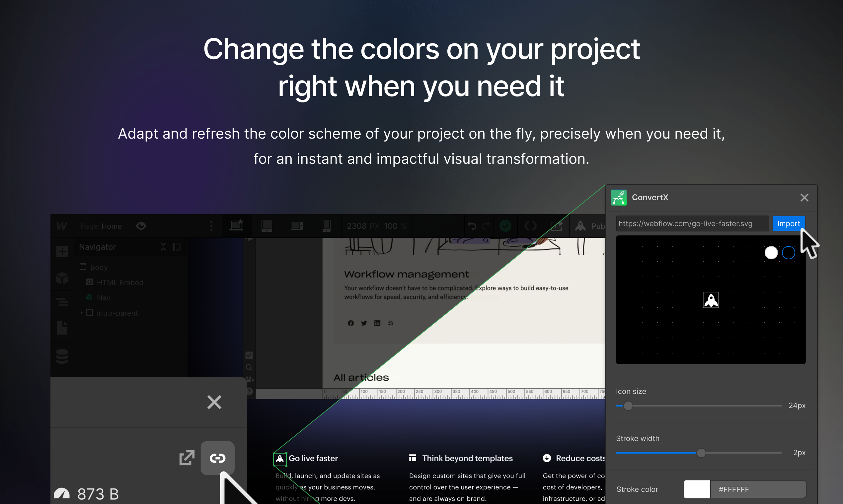Viewport: 843px width, 504px height.
Task: Click the Import button
Action: [789, 224]
